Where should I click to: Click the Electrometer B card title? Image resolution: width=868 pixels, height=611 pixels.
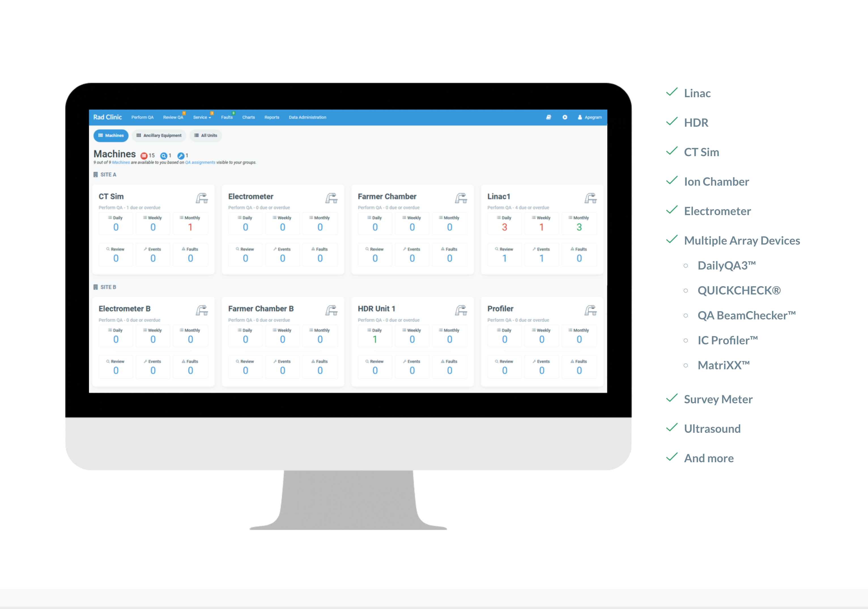click(124, 309)
